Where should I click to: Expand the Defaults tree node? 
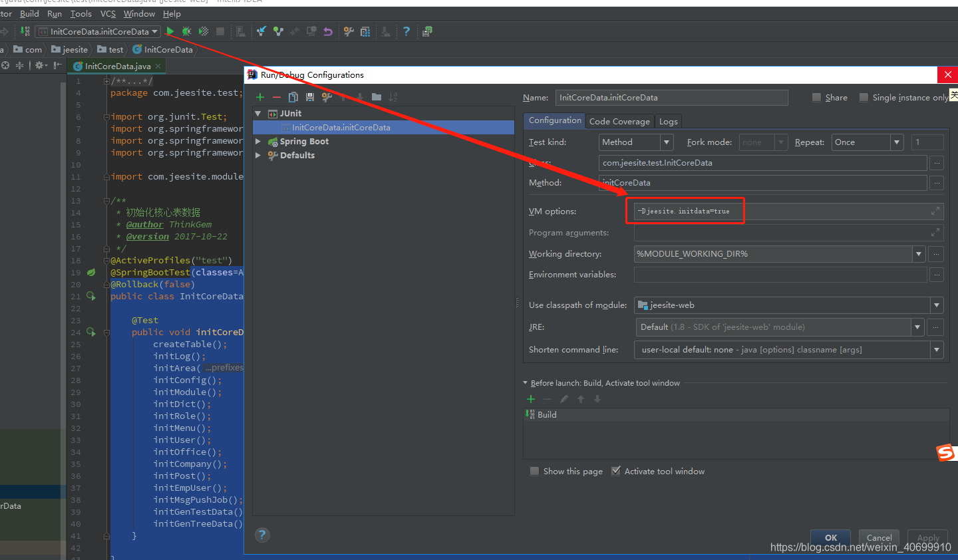pyautogui.click(x=258, y=155)
